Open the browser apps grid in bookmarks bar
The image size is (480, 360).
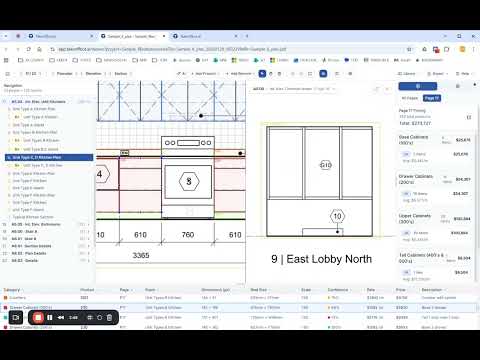pyautogui.click(x=6, y=60)
